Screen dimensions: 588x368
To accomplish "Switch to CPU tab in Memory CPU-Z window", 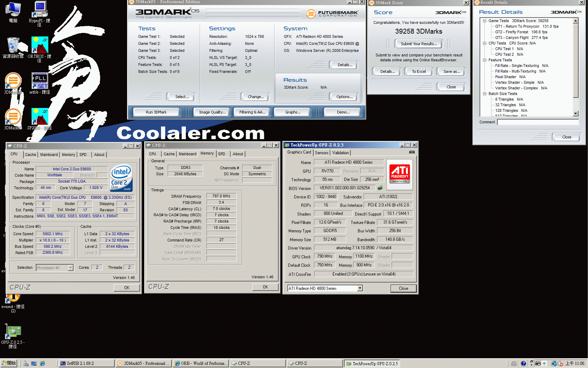I will coord(153,154).
